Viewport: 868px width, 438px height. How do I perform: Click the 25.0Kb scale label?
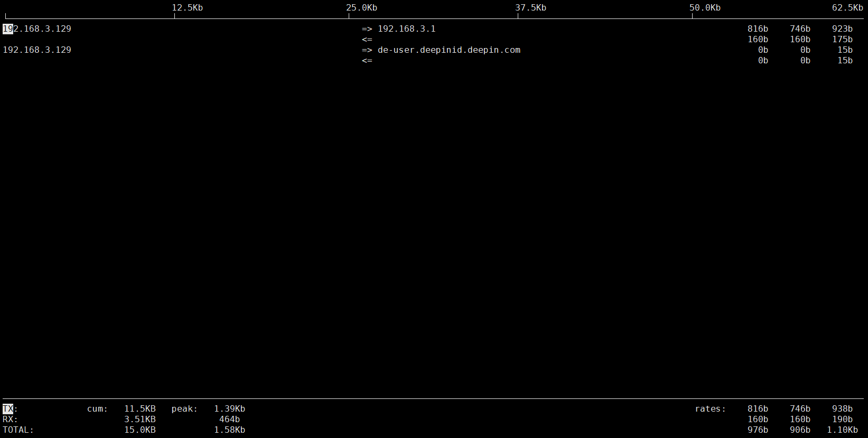pyautogui.click(x=362, y=7)
